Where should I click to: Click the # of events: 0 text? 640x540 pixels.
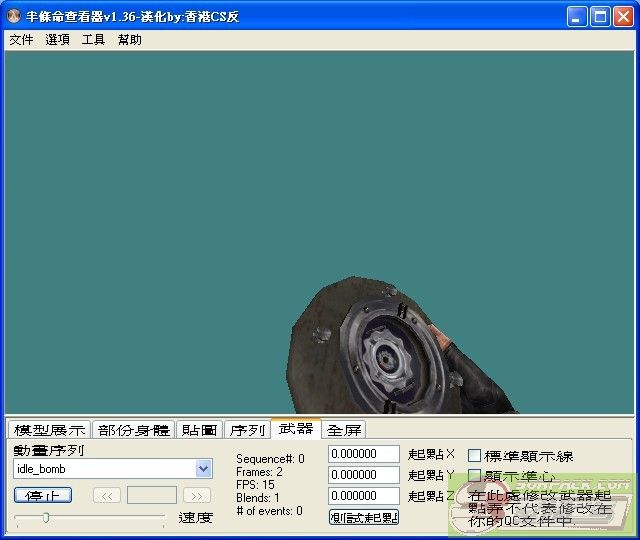pos(269,511)
